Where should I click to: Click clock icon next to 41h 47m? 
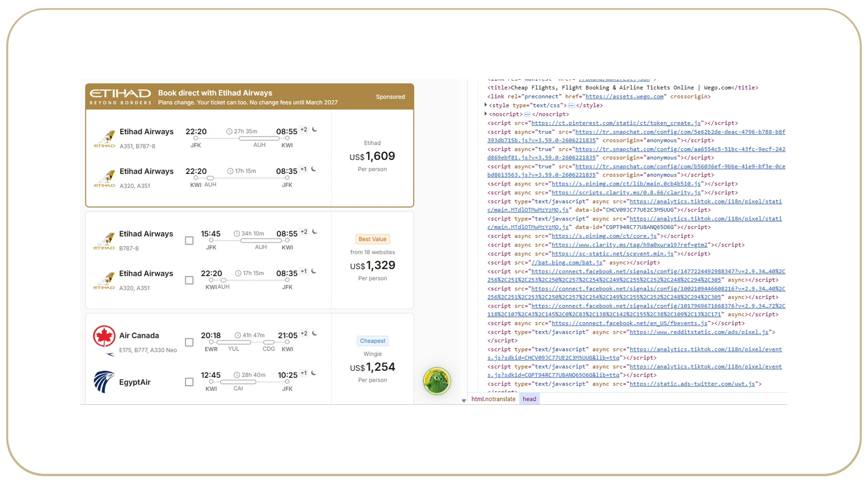pos(238,335)
